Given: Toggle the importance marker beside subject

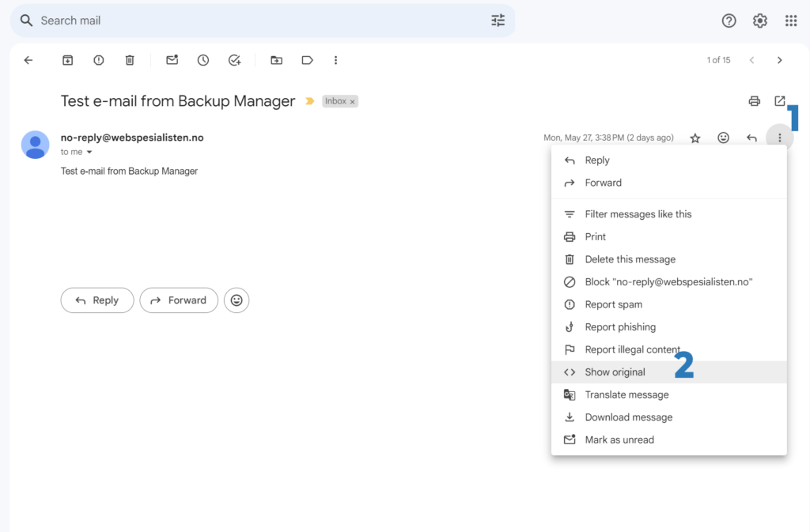Looking at the screenshot, I should (x=309, y=101).
